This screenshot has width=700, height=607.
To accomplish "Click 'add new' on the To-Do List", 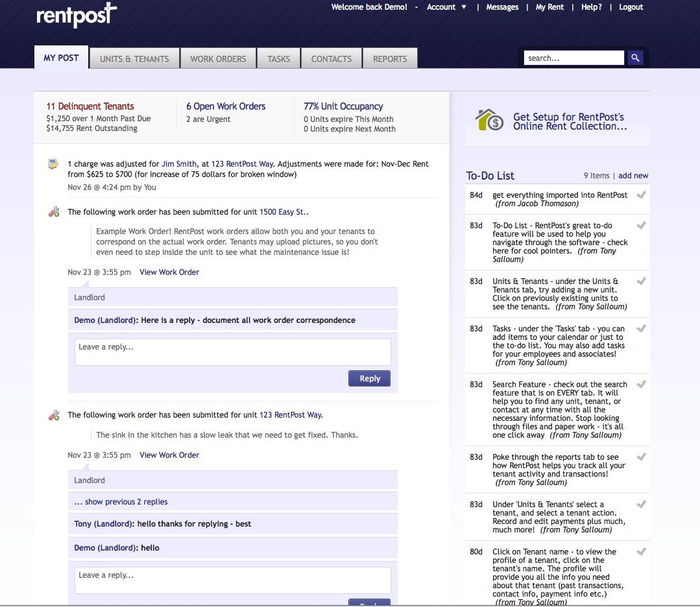I will [633, 175].
